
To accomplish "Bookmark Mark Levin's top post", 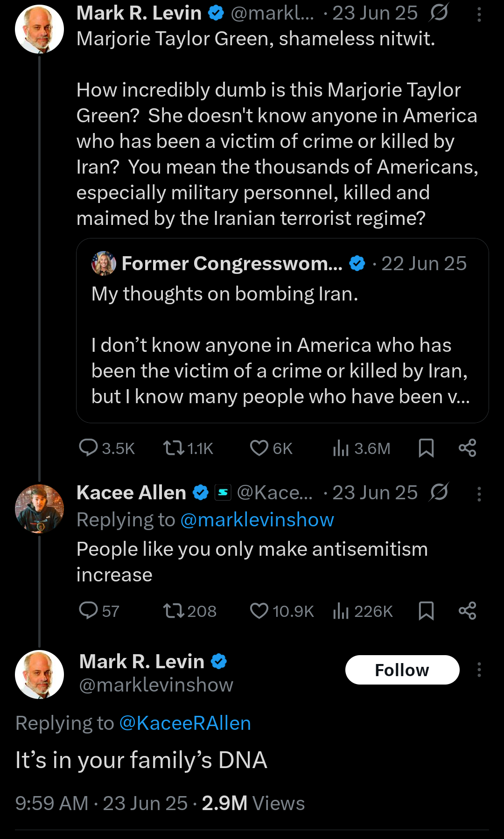I will (426, 447).
